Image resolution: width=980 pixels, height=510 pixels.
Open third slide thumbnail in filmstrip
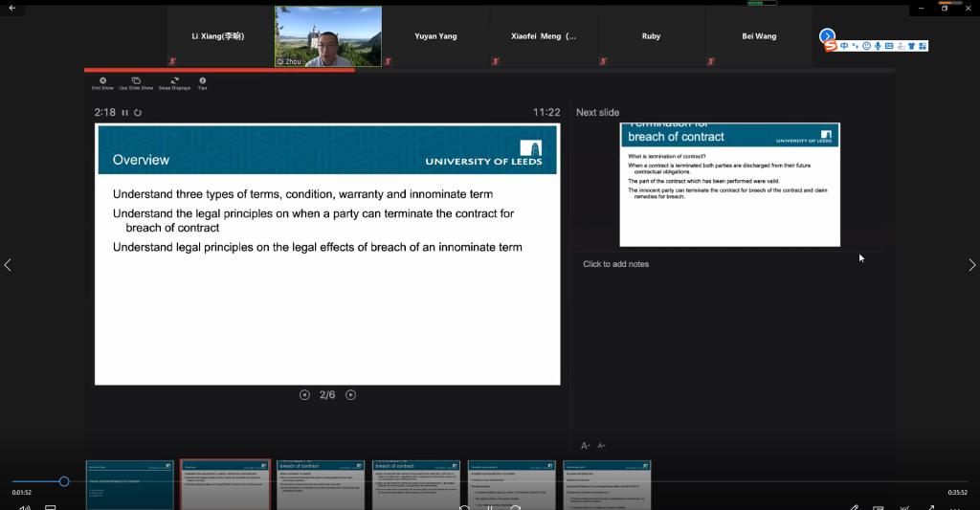(320, 484)
